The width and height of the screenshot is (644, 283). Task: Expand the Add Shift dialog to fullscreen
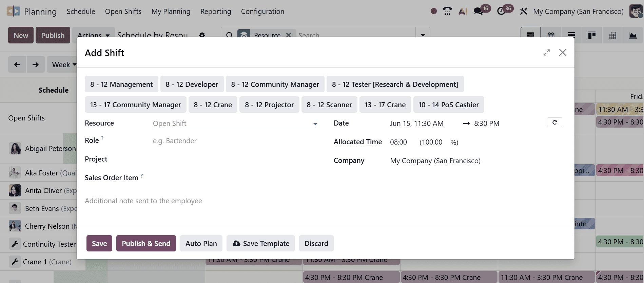pos(546,53)
